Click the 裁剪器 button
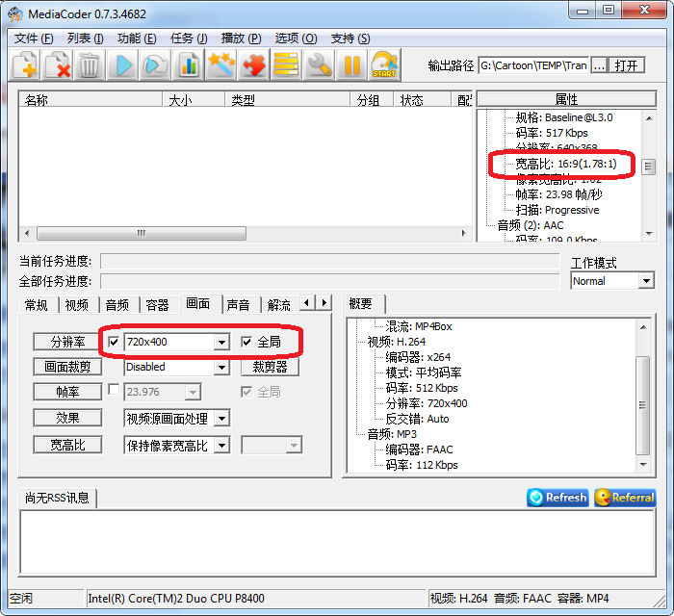The height and width of the screenshot is (616, 674). pos(270,367)
